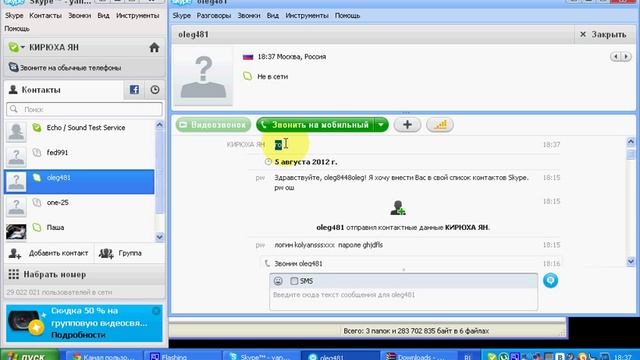The image size is (640, 360).
Task: Click status icon beside fed991
Action: pyautogui.click(x=37, y=152)
